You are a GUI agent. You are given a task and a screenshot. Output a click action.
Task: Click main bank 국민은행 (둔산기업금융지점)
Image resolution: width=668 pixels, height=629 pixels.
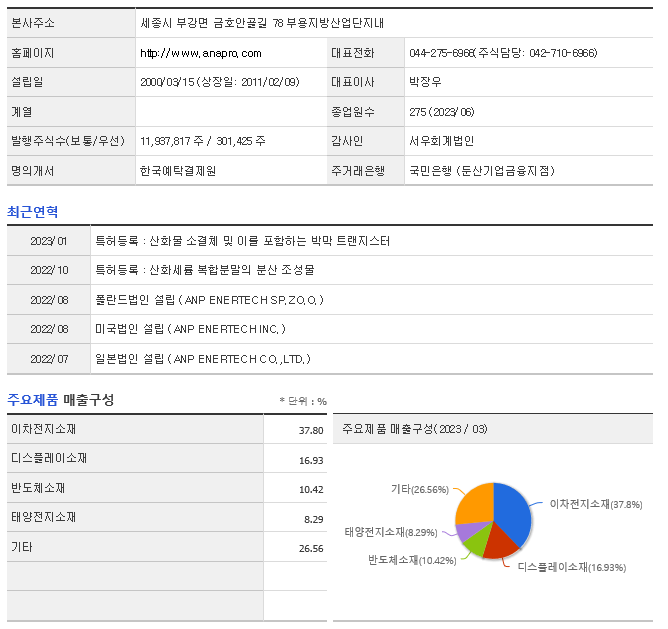[481, 171]
